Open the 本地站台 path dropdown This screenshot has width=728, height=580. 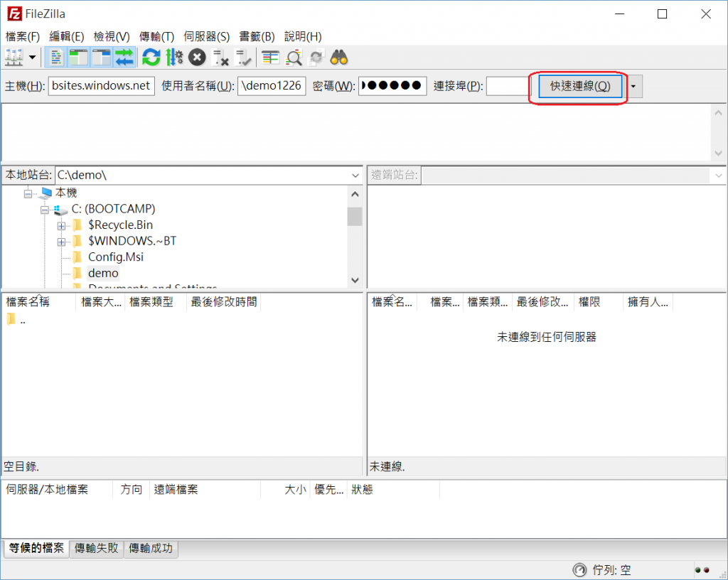click(355, 176)
